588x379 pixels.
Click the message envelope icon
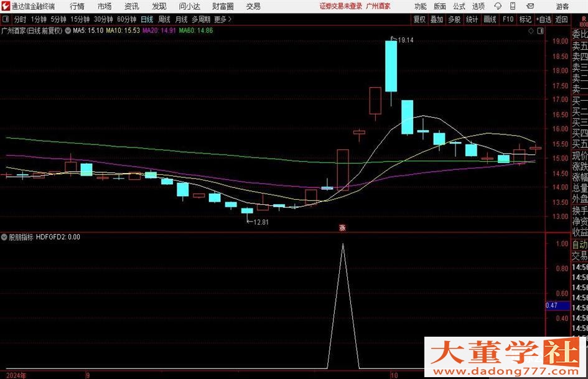coord(530,6)
